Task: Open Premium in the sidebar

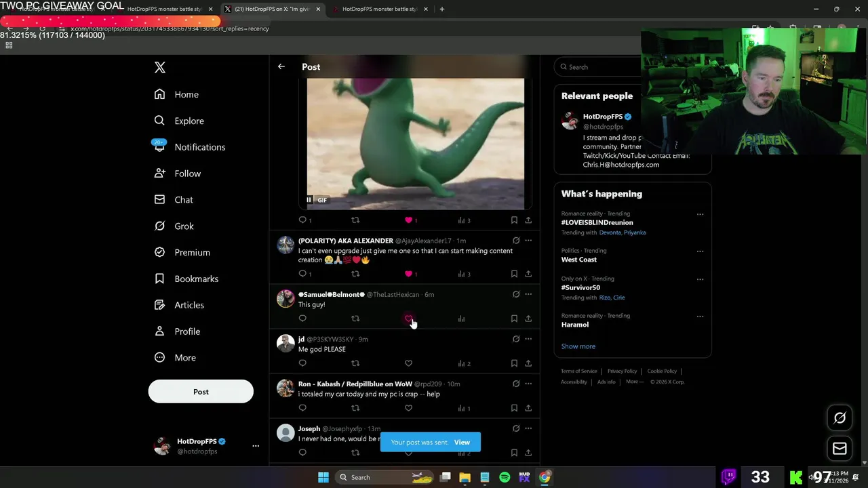Action: [182, 252]
